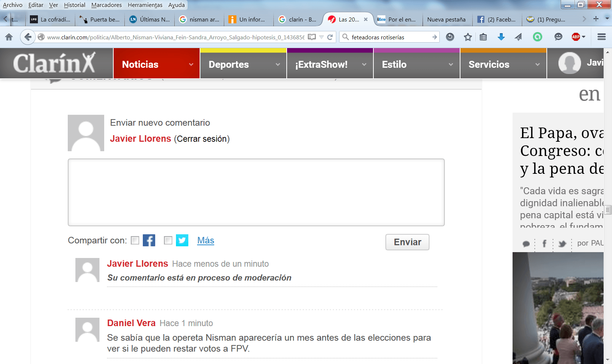Open the downloads arrow icon

click(x=501, y=37)
